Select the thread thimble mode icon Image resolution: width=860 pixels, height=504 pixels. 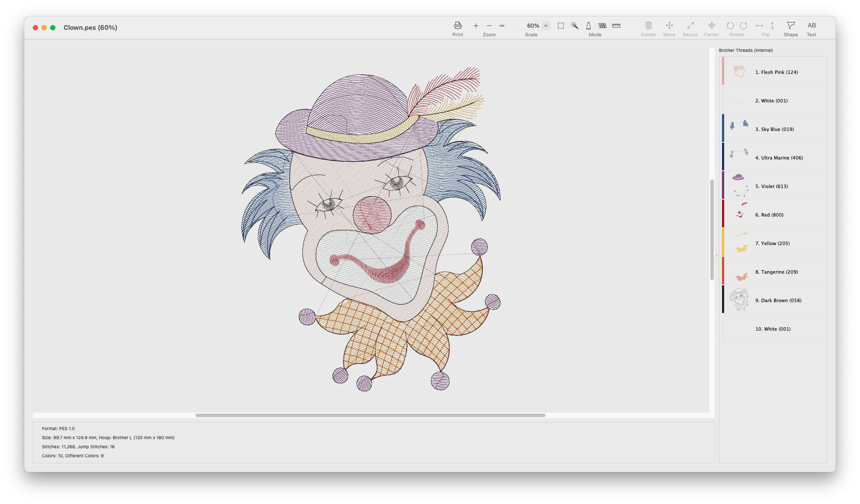(588, 26)
